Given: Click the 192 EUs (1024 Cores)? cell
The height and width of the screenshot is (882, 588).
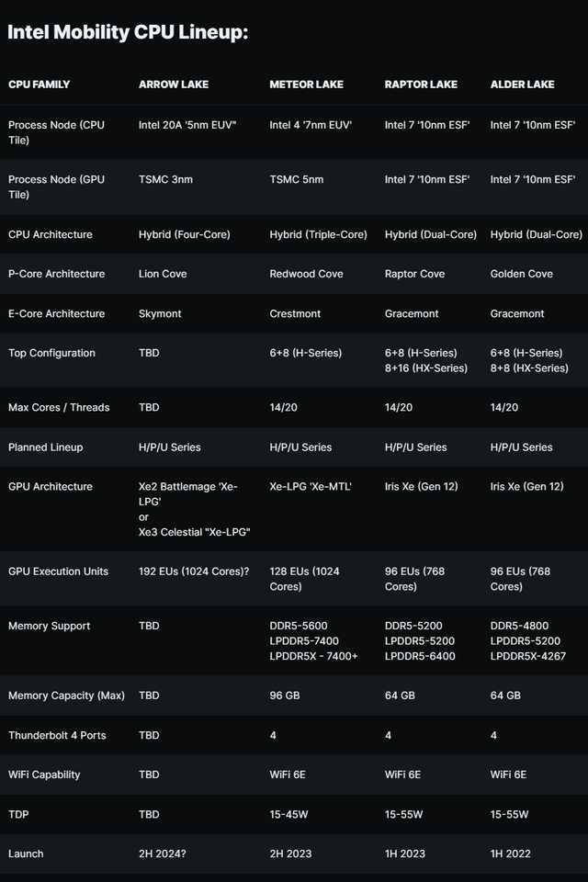Looking at the screenshot, I should pos(194,571).
